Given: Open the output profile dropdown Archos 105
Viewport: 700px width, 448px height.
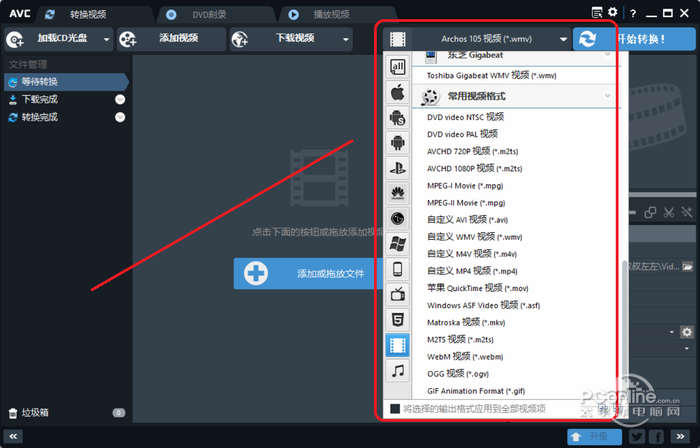Looking at the screenshot, I should click(x=477, y=39).
